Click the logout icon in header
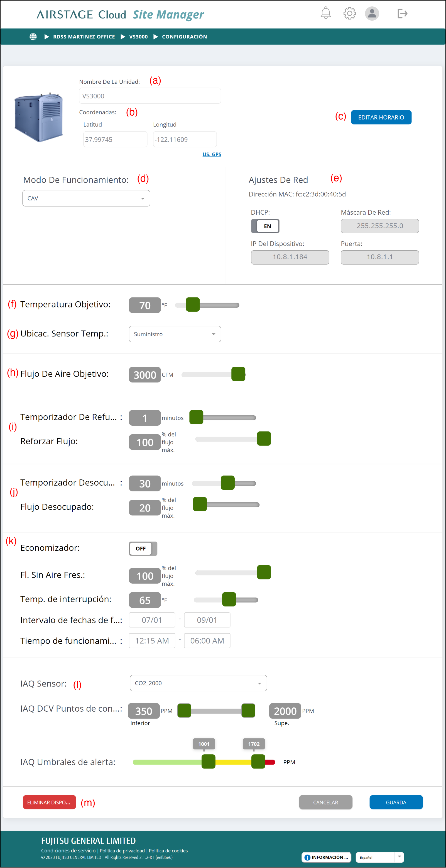446x868 pixels. (x=402, y=13)
